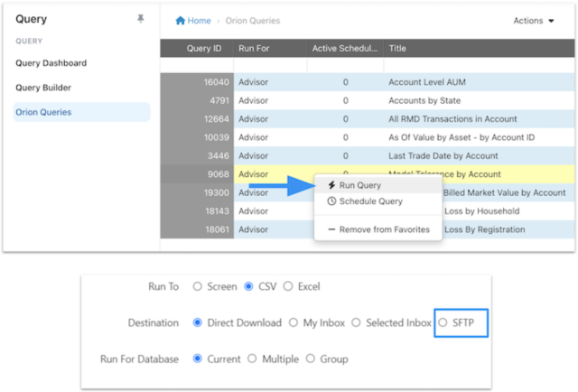Select the Excel radio button
This screenshot has height=392, width=578.
point(288,287)
